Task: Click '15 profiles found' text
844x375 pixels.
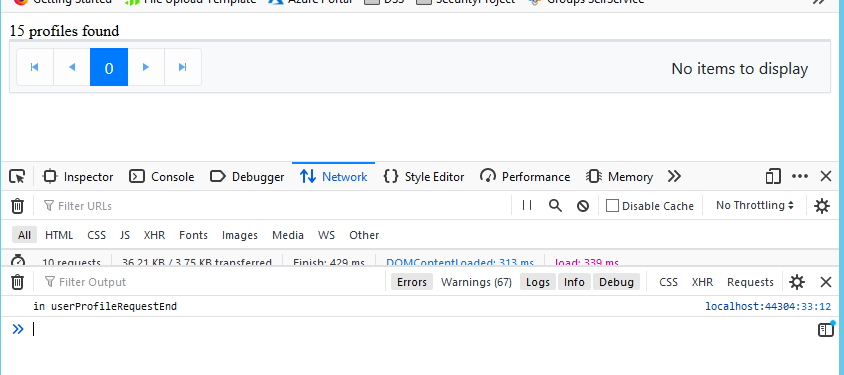Action: click(65, 31)
